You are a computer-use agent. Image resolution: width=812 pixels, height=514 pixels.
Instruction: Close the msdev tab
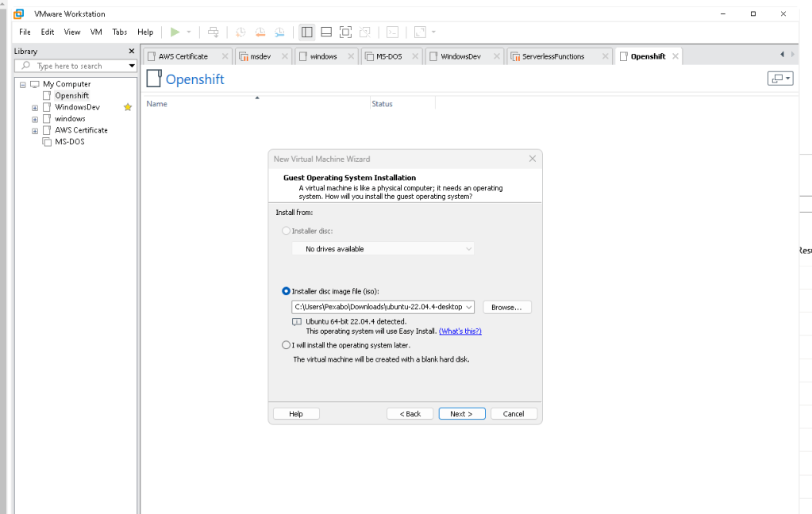(284, 56)
